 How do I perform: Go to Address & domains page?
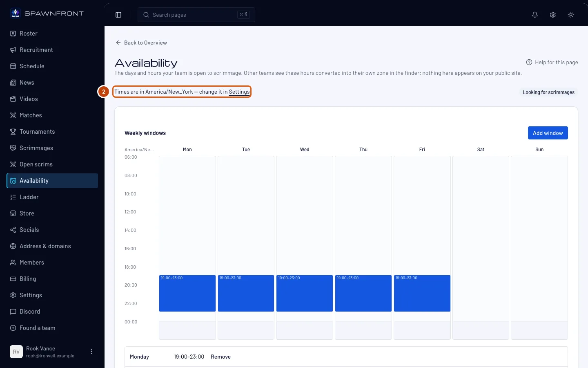tap(52, 246)
